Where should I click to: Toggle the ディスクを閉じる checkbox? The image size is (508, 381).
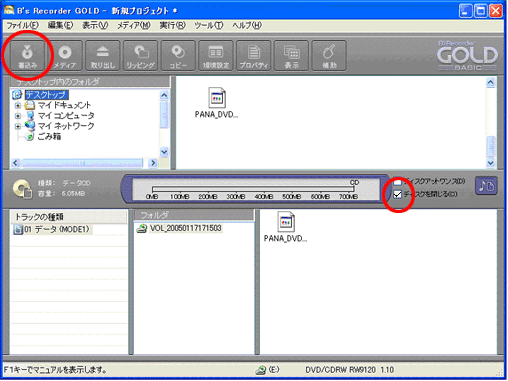[397, 194]
